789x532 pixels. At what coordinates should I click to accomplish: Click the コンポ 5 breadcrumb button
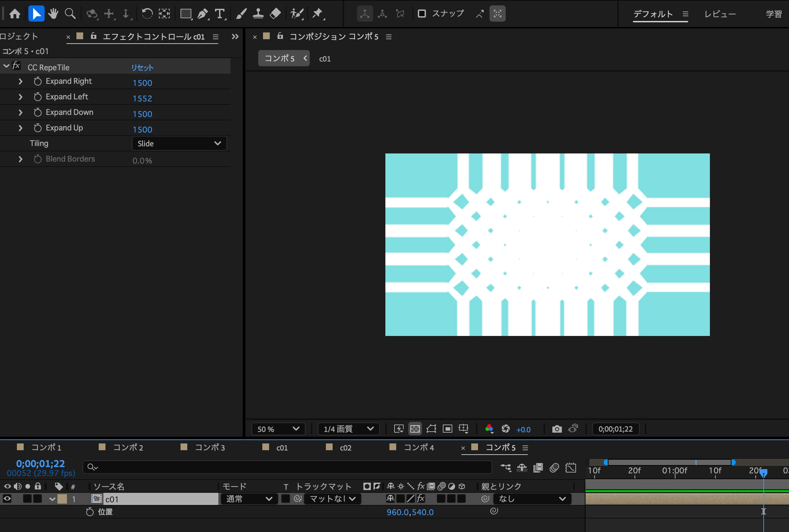(280, 58)
